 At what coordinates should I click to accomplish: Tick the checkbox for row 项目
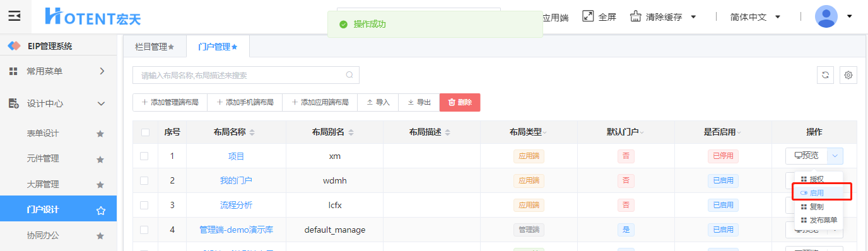click(145, 156)
